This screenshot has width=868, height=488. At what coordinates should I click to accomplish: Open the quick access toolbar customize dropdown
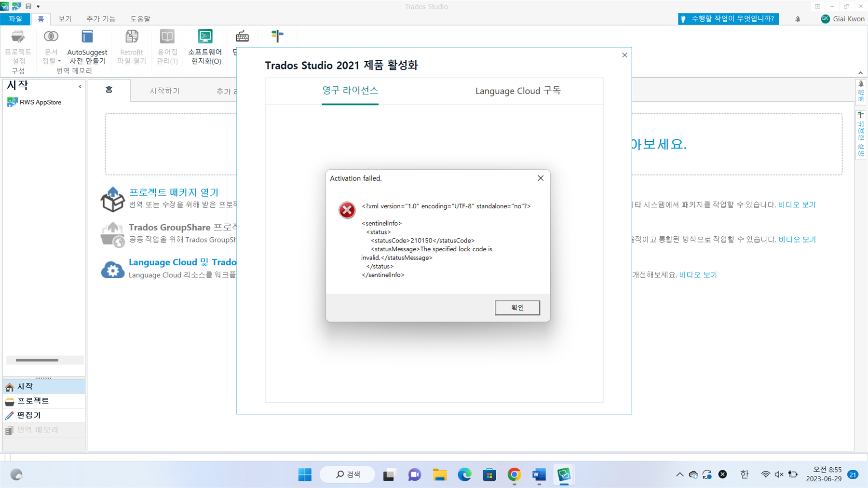[38, 6]
